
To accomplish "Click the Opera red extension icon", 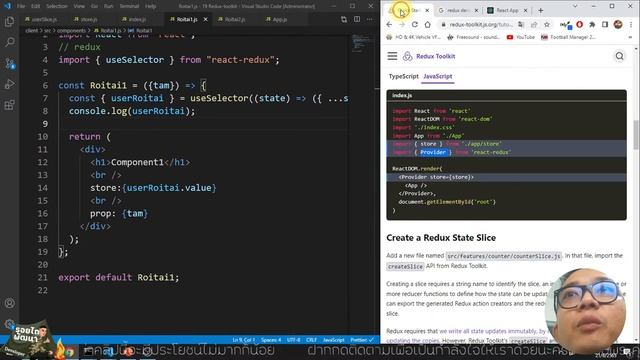I will (580, 24).
